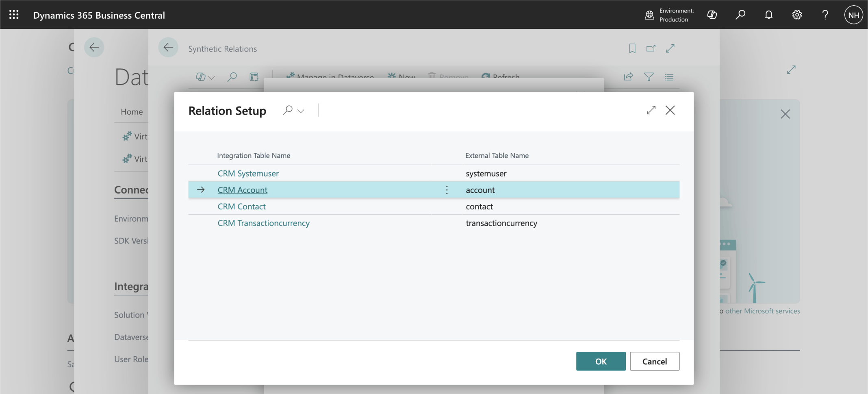Click the environment information globe icon

(649, 15)
